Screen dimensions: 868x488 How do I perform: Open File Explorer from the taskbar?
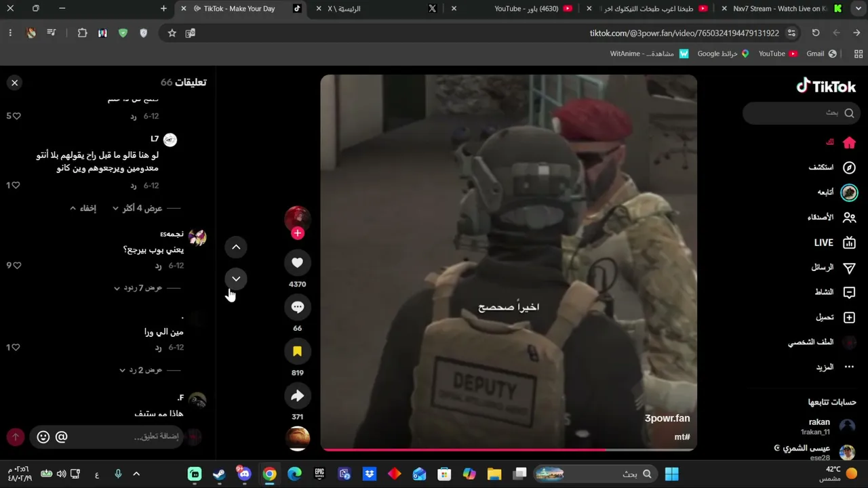[x=494, y=474]
